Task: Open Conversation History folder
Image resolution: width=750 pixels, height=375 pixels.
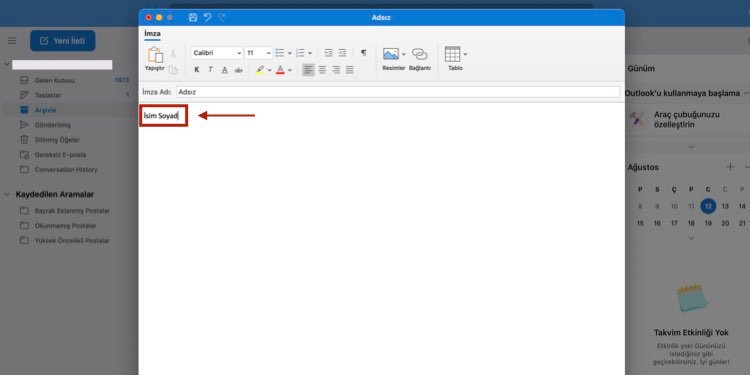Action: (x=67, y=169)
